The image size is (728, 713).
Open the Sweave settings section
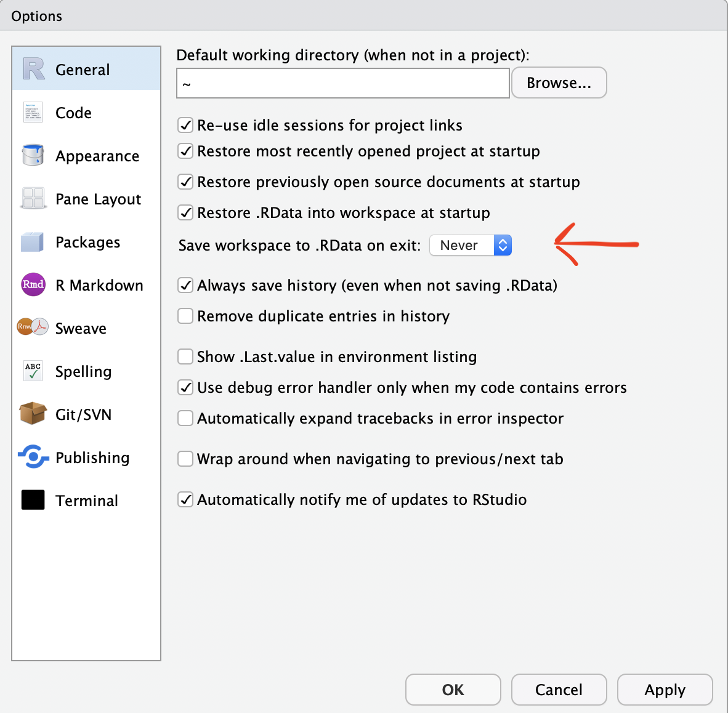[81, 328]
